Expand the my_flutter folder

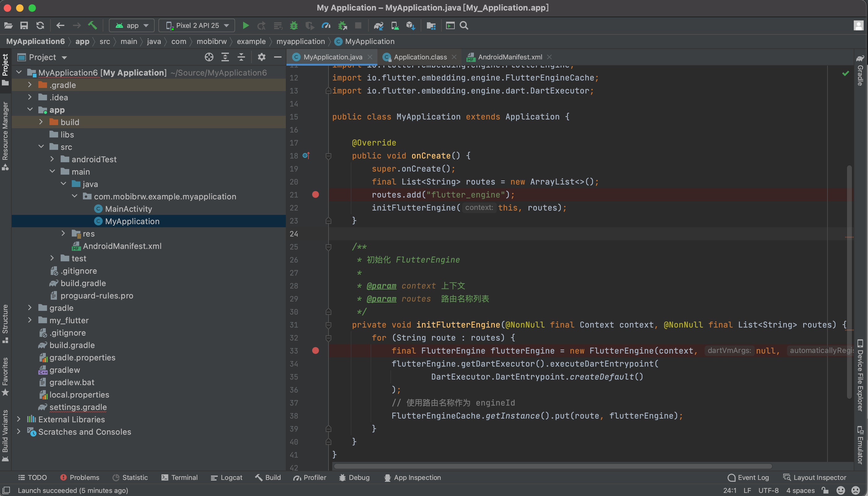click(30, 320)
